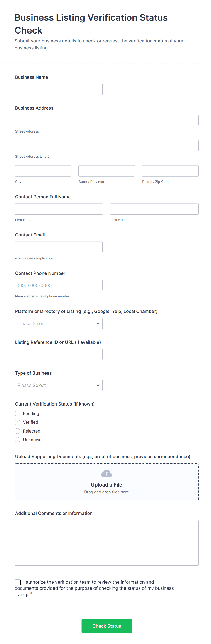Viewport: 211px width, 644px height.
Task: Click the Street Address input
Action: click(106, 120)
